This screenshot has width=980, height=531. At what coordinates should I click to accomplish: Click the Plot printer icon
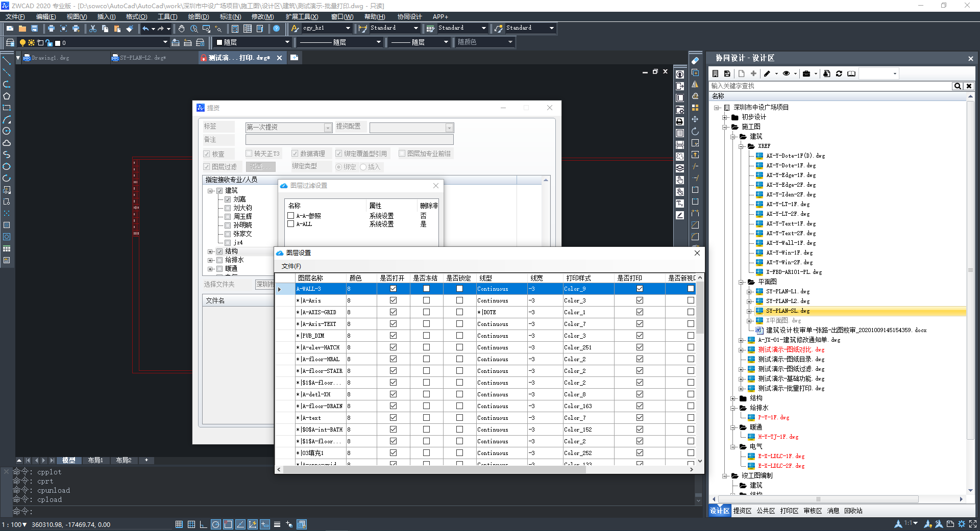coord(51,29)
